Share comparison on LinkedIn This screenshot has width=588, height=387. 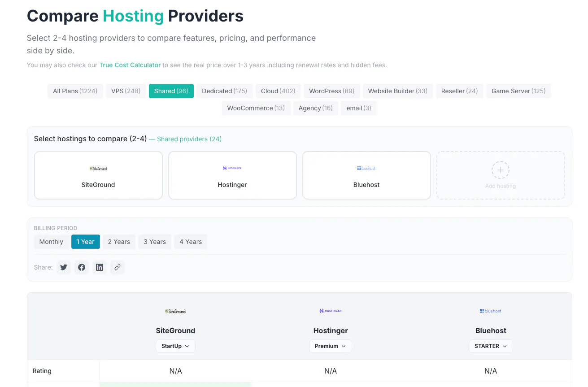point(100,267)
